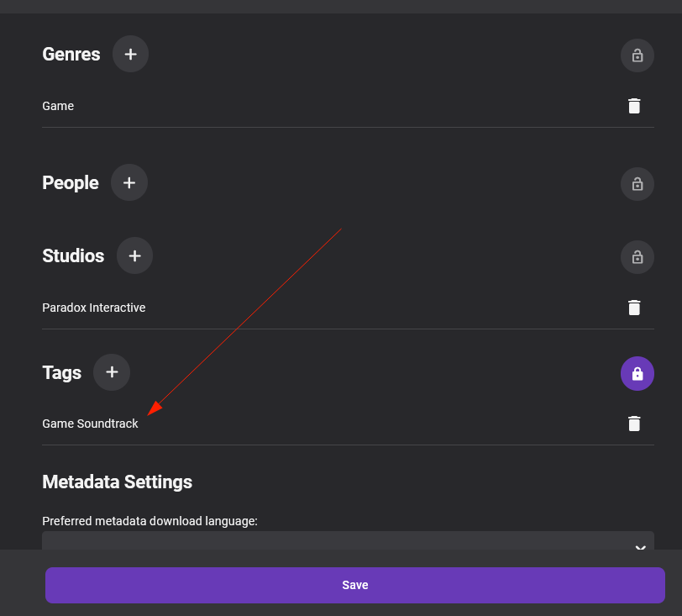Select the Game genre item
The image size is (682, 616).
click(58, 106)
